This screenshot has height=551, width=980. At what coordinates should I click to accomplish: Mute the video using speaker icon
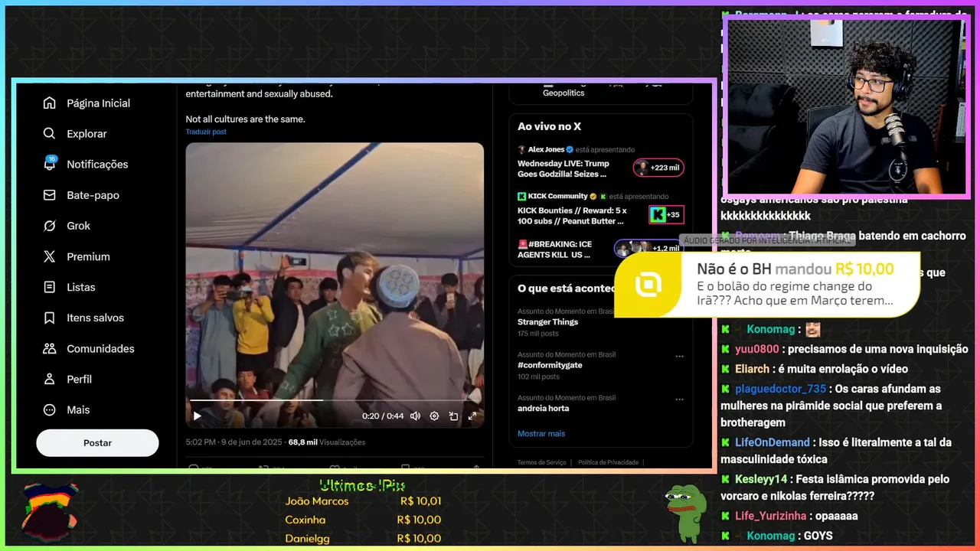click(415, 416)
